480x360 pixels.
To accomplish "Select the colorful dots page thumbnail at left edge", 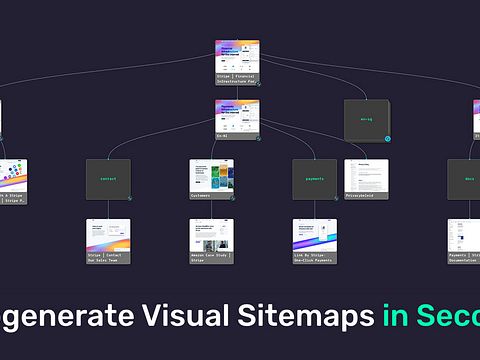I will [13, 182].
